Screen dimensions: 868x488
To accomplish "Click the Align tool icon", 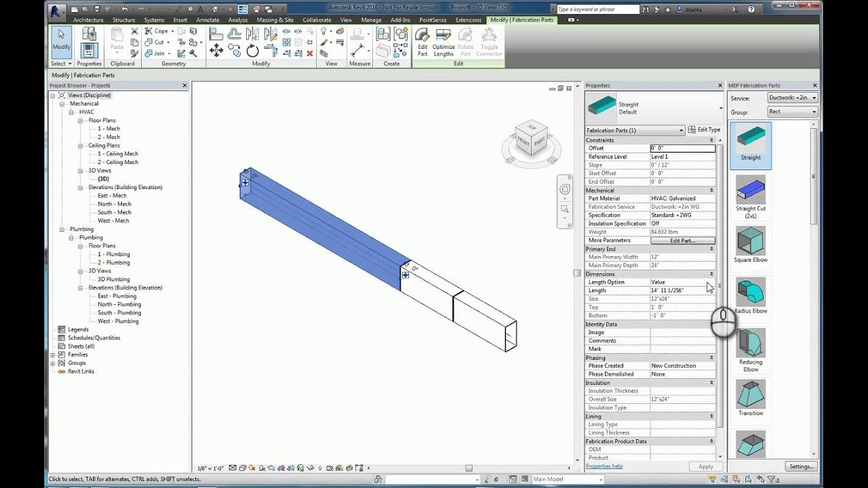I will [x=216, y=34].
